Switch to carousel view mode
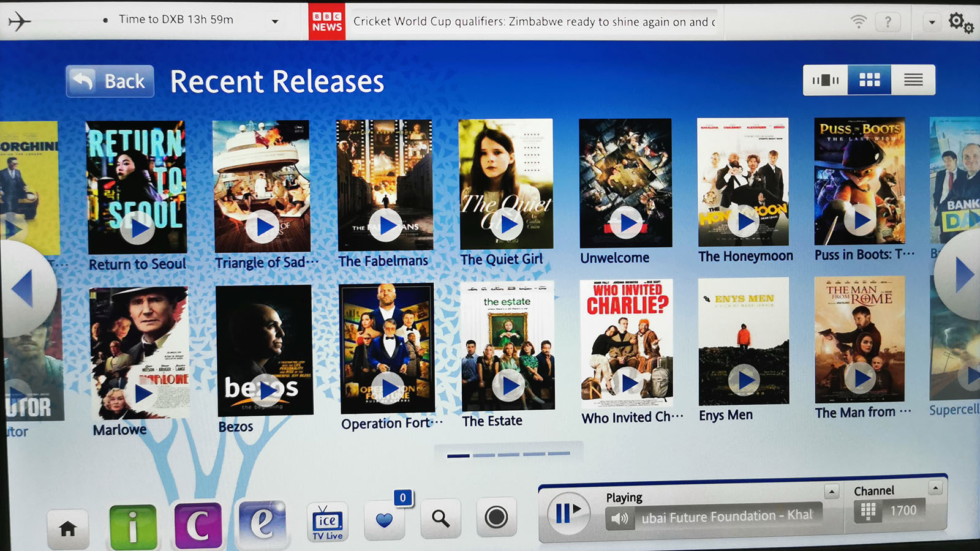This screenshot has height=551, width=980. point(825,80)
